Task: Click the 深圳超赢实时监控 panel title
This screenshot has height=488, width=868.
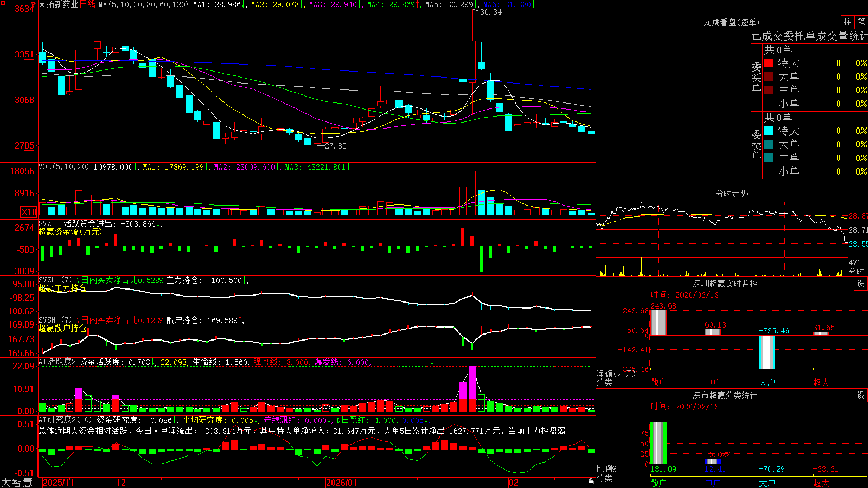Action: (x=725, y=284)
